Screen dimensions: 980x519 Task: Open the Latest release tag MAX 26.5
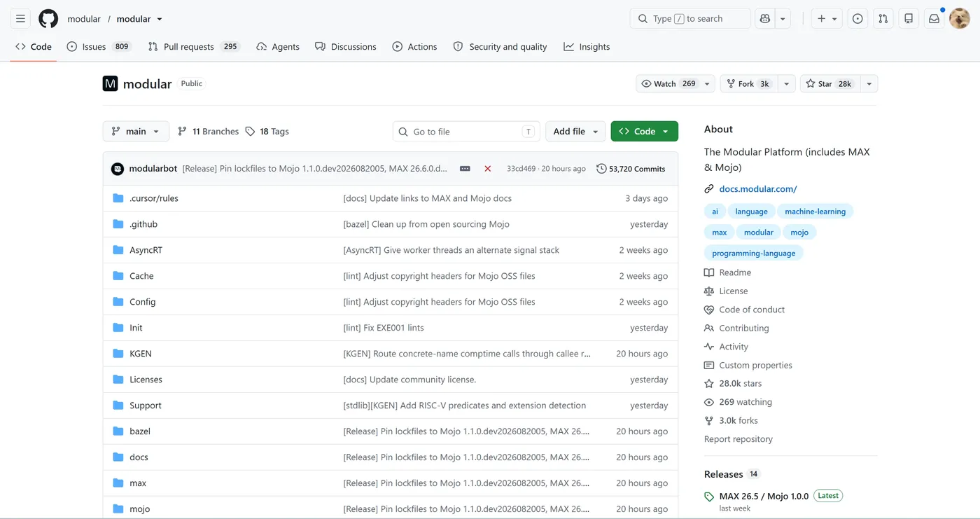point(764,496)
